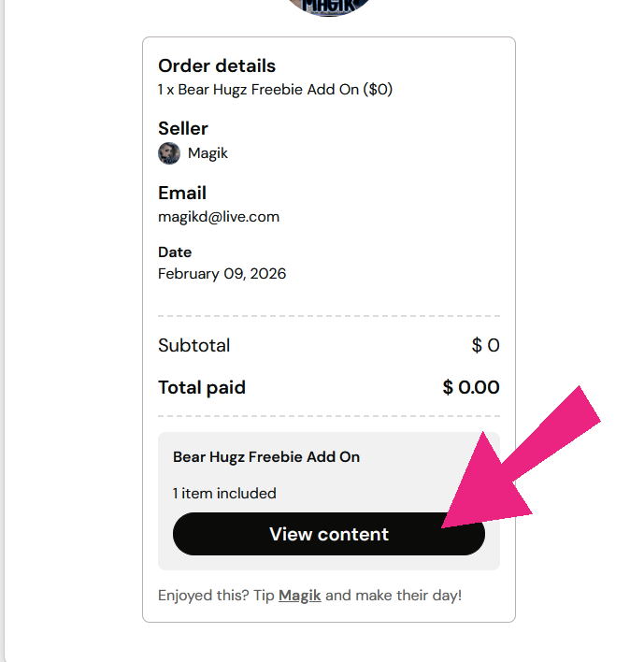Viewport: 644px width, 662px height.
Task: Select the total paid amount $ 0.00
Action: pos(471,387)
